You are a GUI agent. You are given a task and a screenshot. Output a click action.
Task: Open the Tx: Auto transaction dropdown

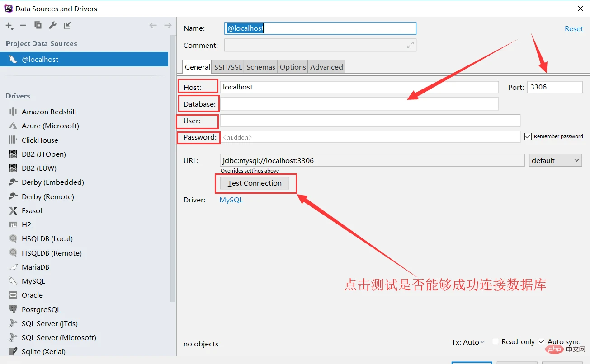[x=468, y=342]
